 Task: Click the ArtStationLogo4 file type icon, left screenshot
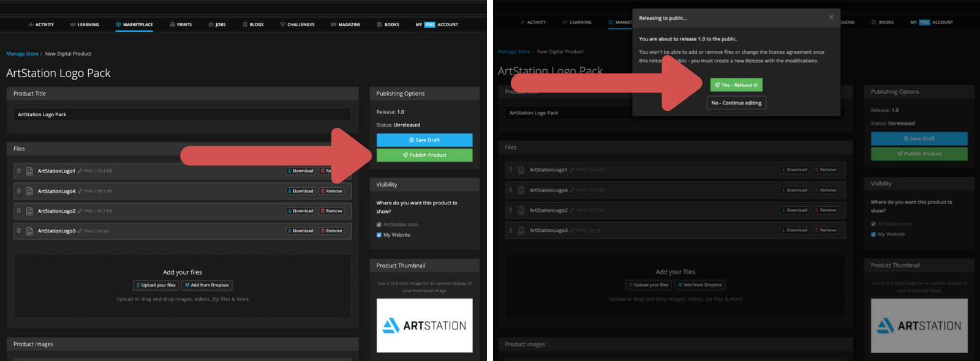pos(29,191)
